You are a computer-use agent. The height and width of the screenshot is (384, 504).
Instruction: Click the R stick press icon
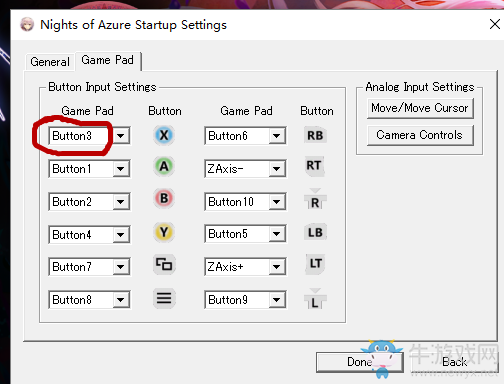point(315,199)
